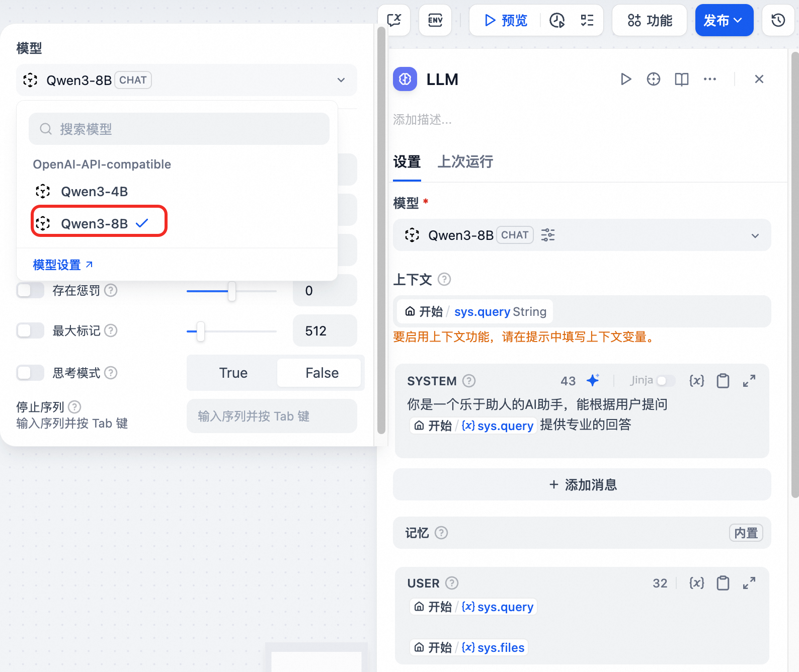
Task: Open the LLM node more-options ellipsis
Action: coord(710,79)
